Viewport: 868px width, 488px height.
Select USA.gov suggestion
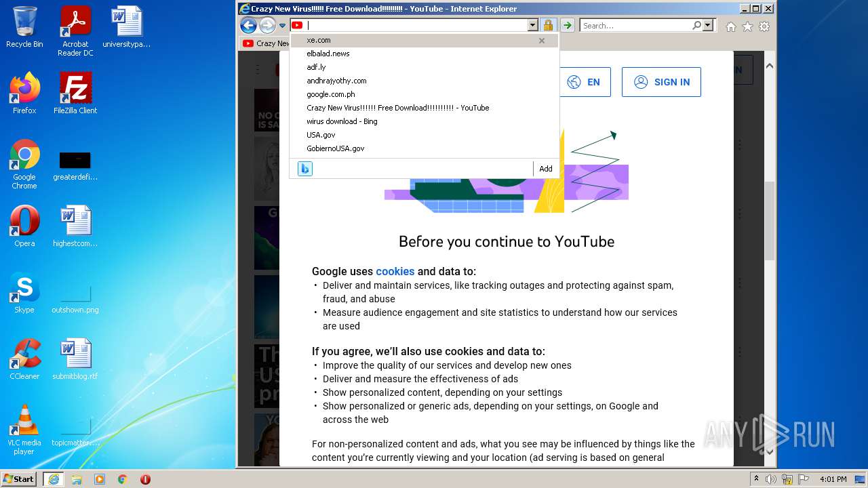click(x=424, y=135)
